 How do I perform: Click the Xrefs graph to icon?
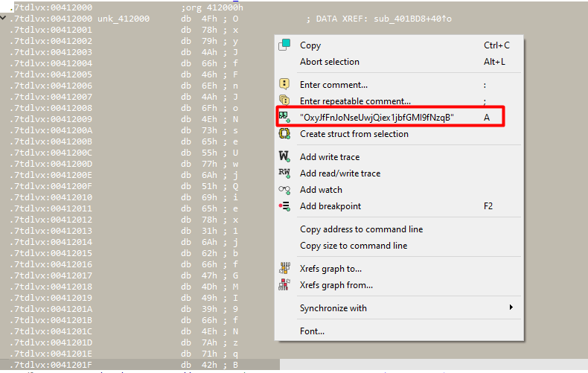click(x=284, y=269)
